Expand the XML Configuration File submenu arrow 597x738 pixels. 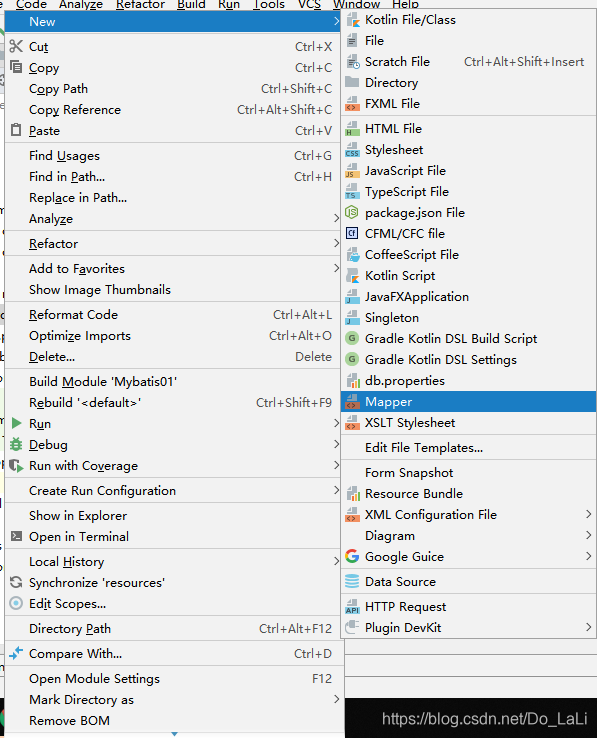[589, 514]
